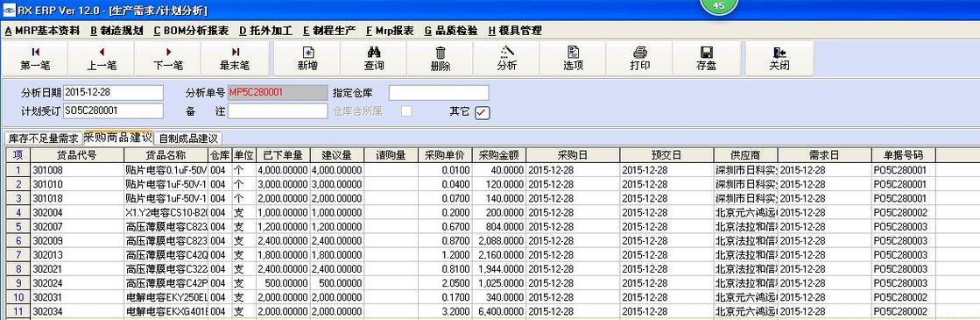Select item code 301010 cell

click(77, 184)
